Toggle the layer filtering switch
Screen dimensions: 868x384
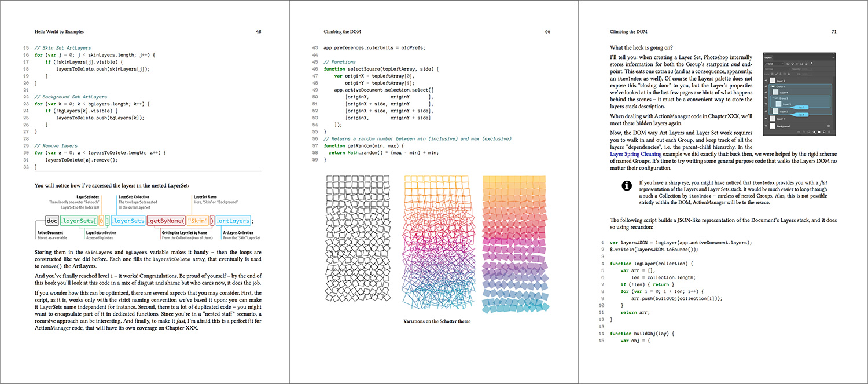coord(811,63)
